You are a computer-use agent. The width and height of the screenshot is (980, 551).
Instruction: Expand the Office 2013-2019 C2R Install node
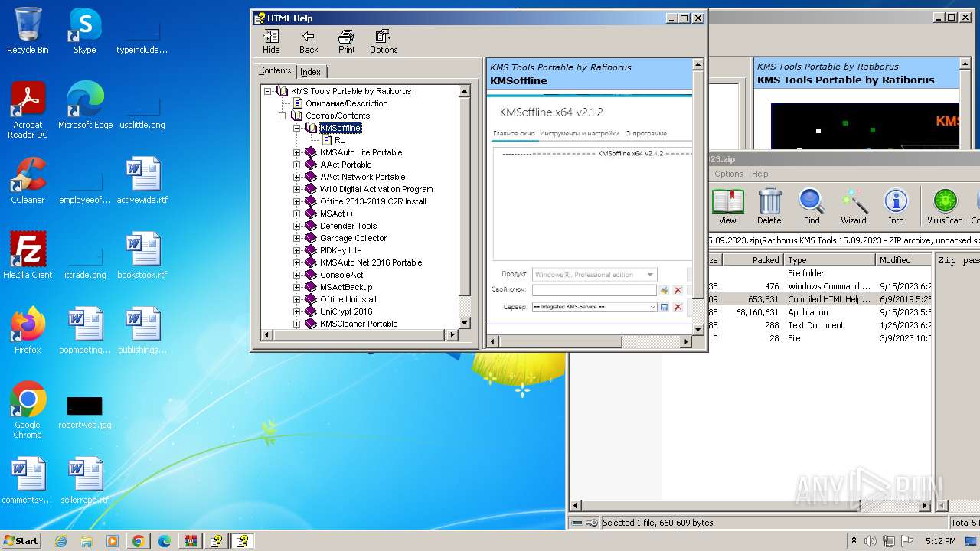[297, 201]
